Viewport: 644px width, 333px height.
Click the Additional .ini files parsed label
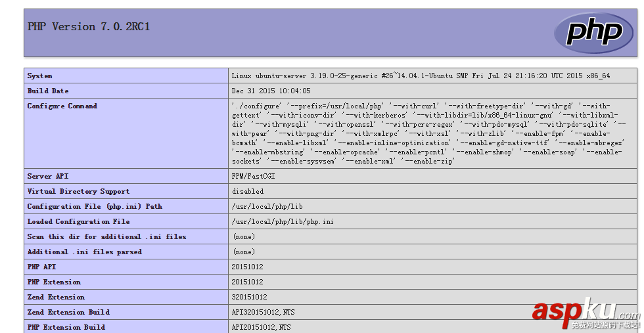coord(84,252)
